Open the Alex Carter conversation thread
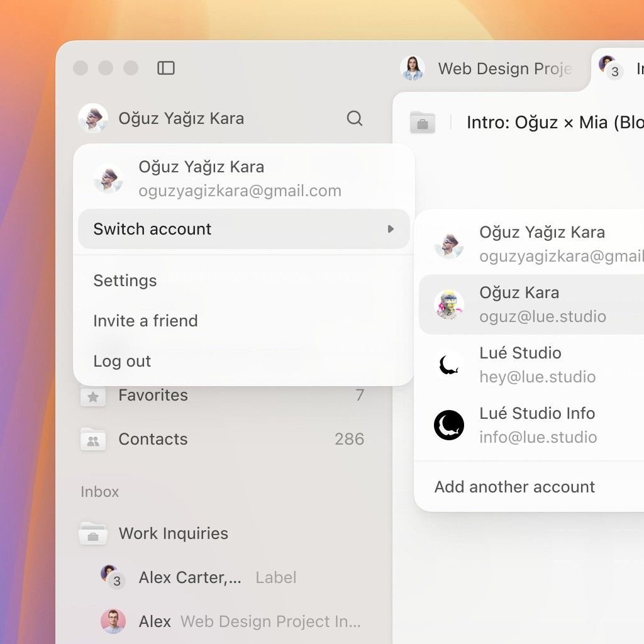This screenshot has width=644, height=644. [x=222, y=577]
